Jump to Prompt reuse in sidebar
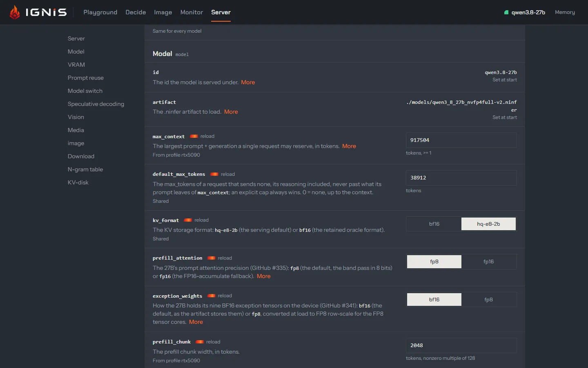 pyautogui.click(x=86, y=78)
